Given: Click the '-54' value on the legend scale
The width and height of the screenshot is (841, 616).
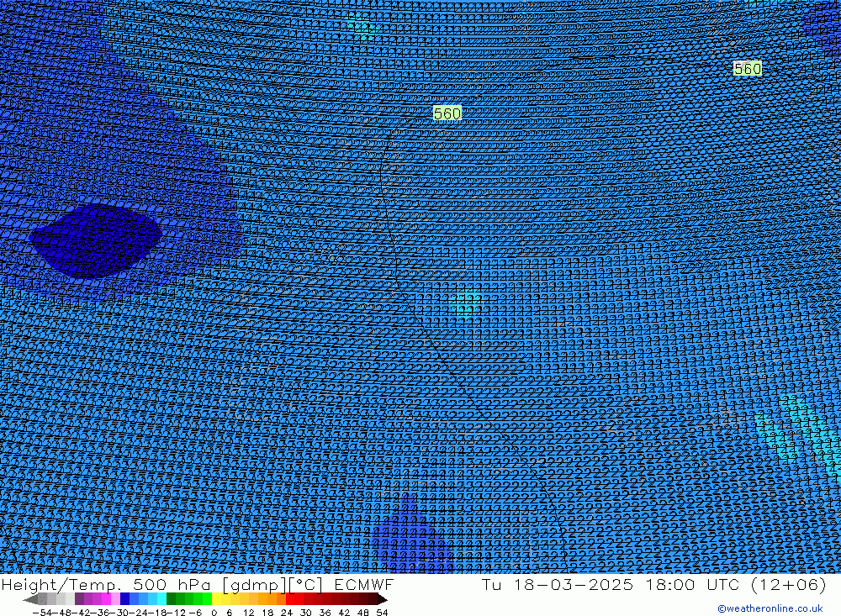Looking at the screenshot, I should click(x=42, y=613).
